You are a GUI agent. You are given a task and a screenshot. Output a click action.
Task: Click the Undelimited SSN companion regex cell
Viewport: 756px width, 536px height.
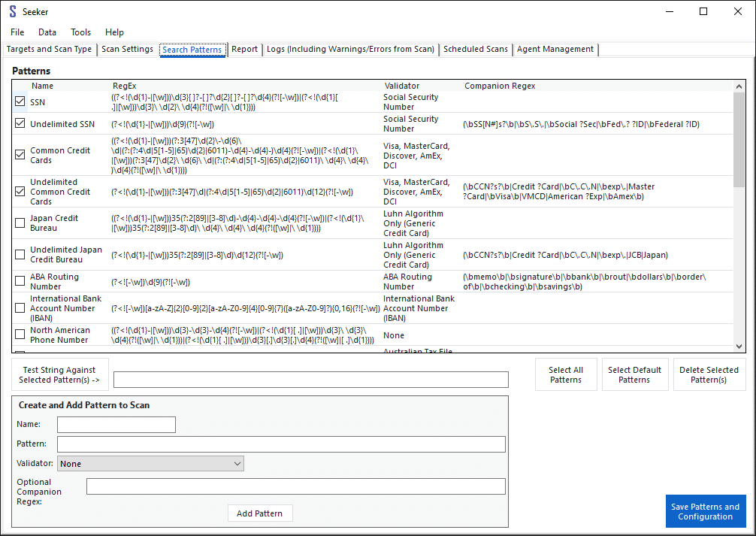(x=581, y=124)
